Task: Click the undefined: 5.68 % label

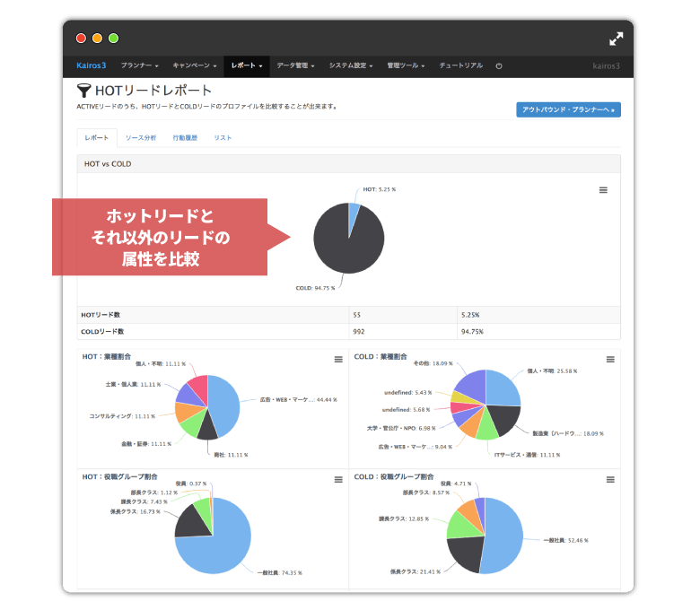Action: 407,410
